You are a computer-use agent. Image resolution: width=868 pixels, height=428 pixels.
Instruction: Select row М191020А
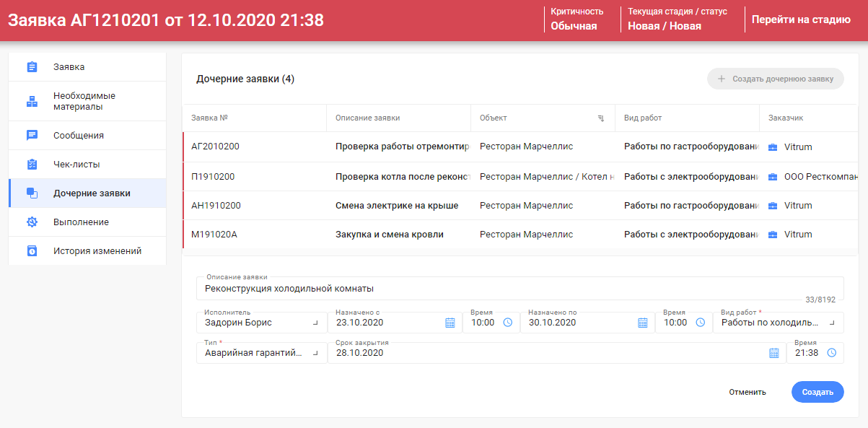coord(520,235)
